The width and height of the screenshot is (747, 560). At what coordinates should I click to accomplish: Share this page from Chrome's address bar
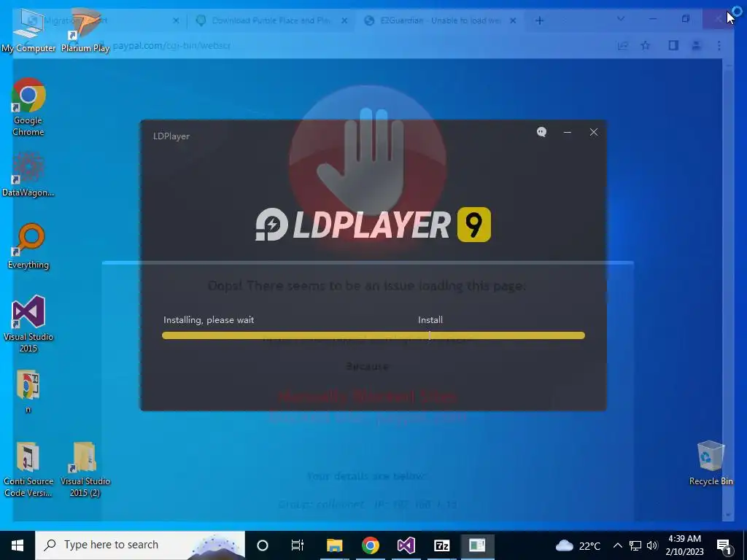click(x=623, y=46)
